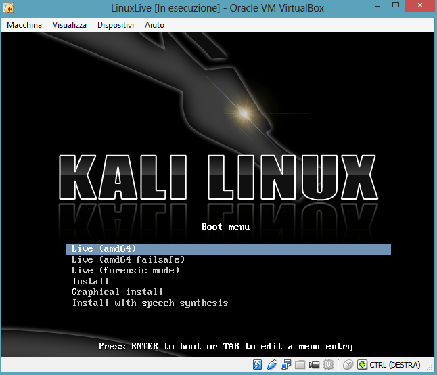
Task: Open the Aiuto menu
Action: point(154,25)
